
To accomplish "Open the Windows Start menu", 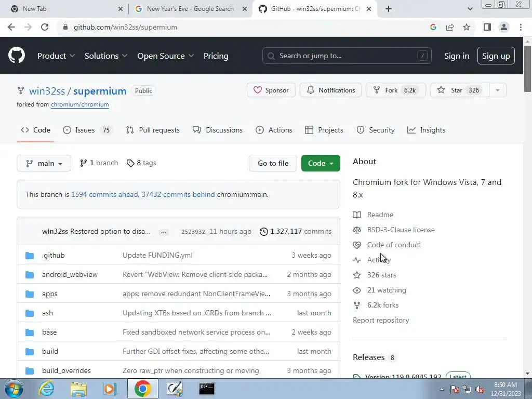I will (14, 389).
